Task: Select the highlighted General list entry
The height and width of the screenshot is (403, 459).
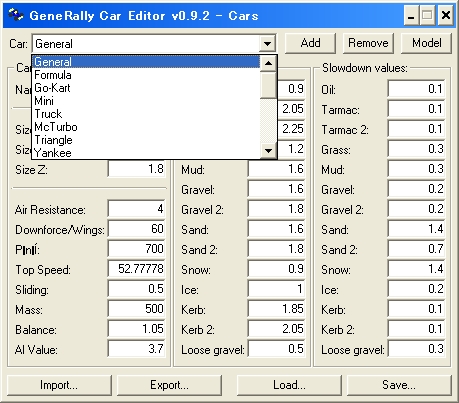Action: click(146, 62)
